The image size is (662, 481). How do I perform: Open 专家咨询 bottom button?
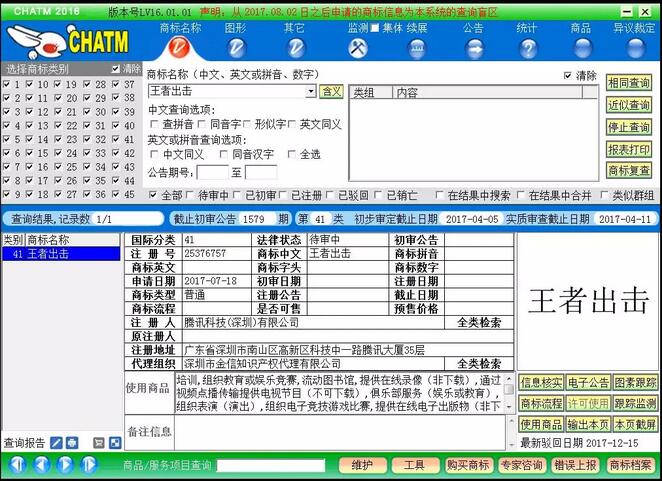(x=522, y=465)
